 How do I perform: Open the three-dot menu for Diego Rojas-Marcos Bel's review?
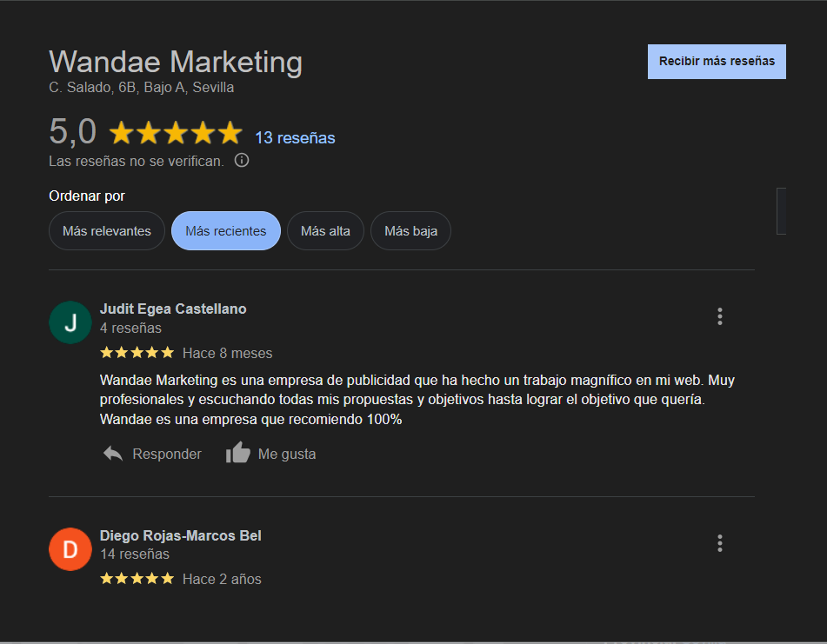tap(719, 543)
